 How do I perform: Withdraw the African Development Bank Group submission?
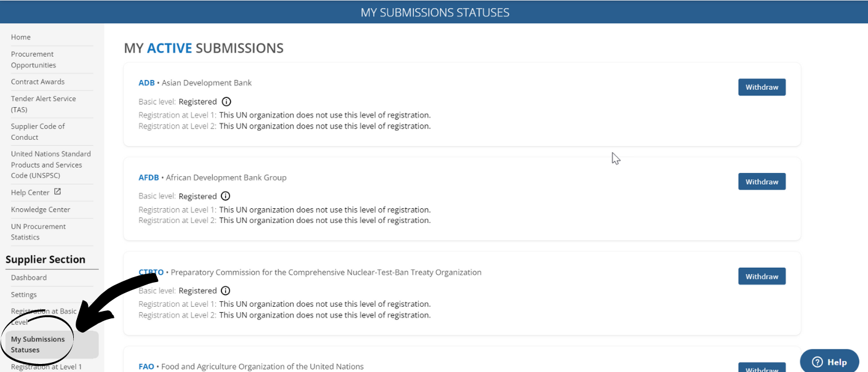tap(762, 182)
